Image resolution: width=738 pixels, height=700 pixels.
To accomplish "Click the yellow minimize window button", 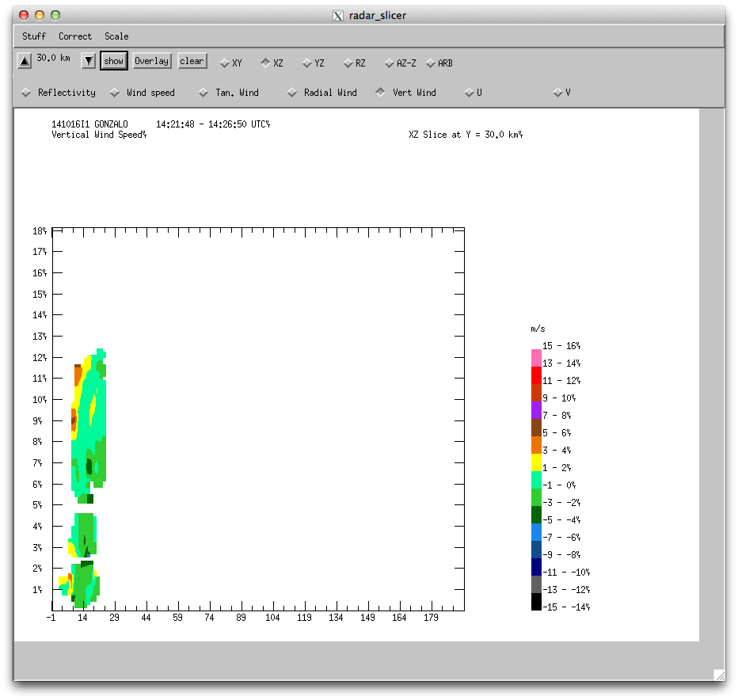I will pyautogui.click(x=40, y=15).
